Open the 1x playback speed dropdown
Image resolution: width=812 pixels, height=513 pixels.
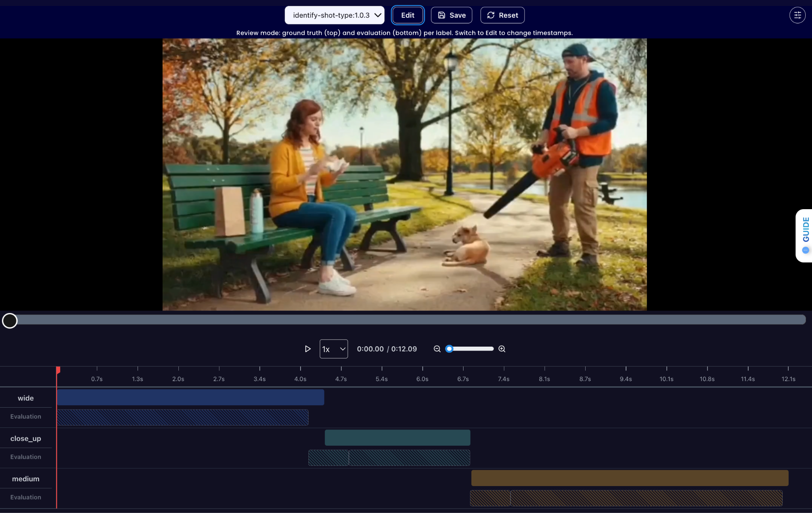point(333,349)
